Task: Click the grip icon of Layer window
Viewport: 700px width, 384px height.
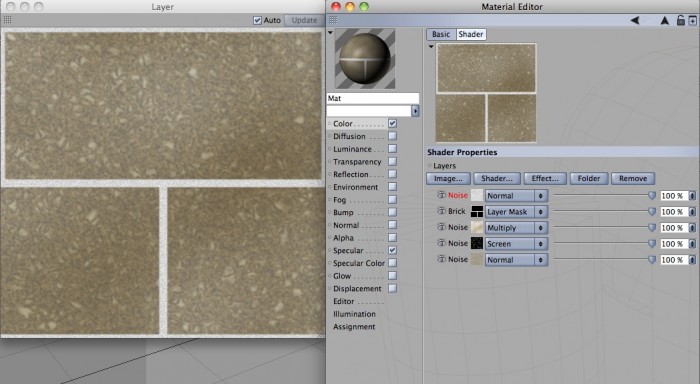Action: point(8,20)
